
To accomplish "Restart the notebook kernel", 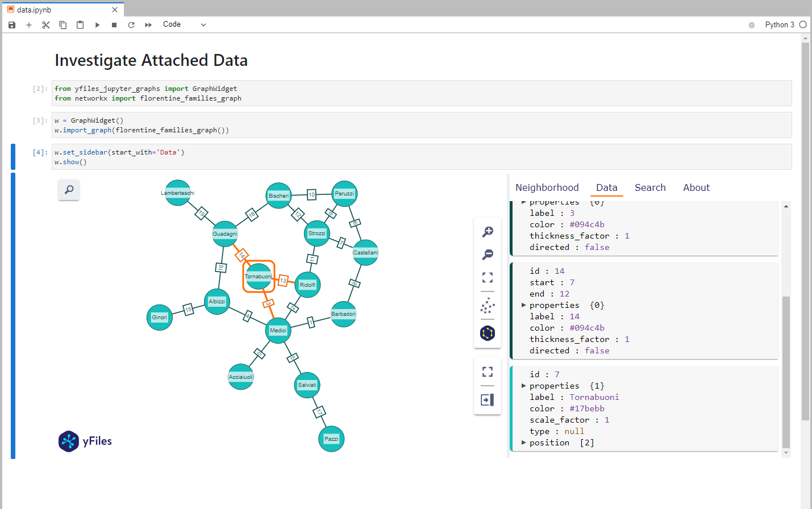I will tap(131, 24).
